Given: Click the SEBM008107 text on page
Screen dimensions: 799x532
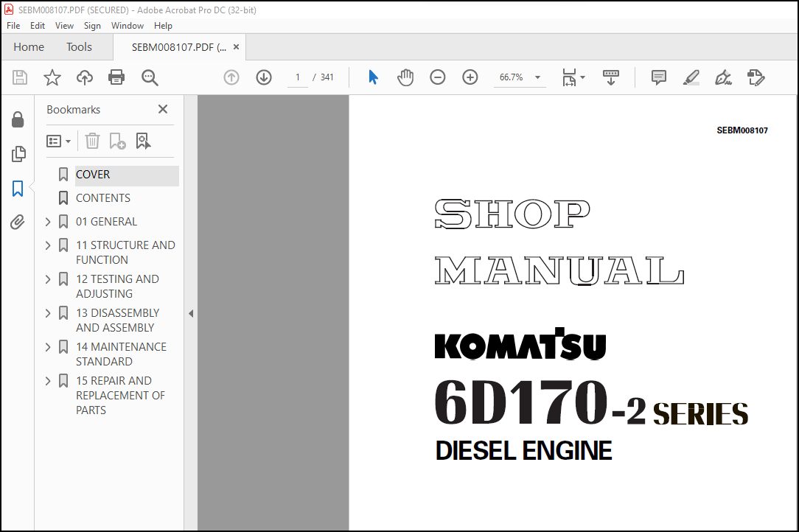Looking at the screenshot, I should pyautogui.click(x=742, y=130).
